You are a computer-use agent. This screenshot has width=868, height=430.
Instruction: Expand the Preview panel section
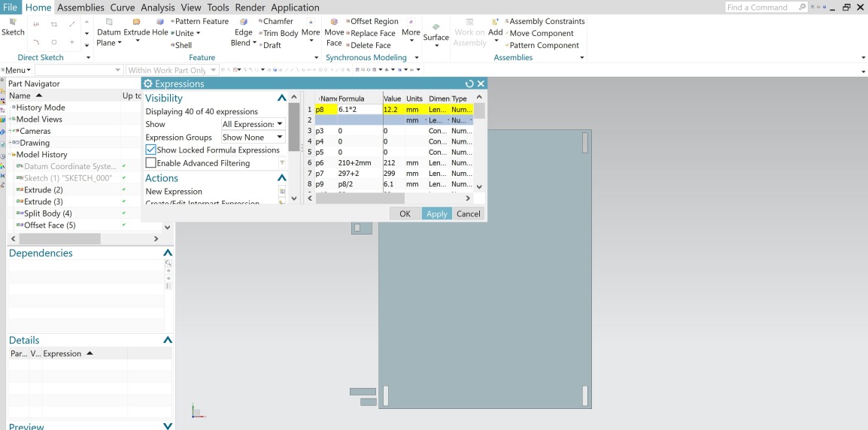coord(168,426)
